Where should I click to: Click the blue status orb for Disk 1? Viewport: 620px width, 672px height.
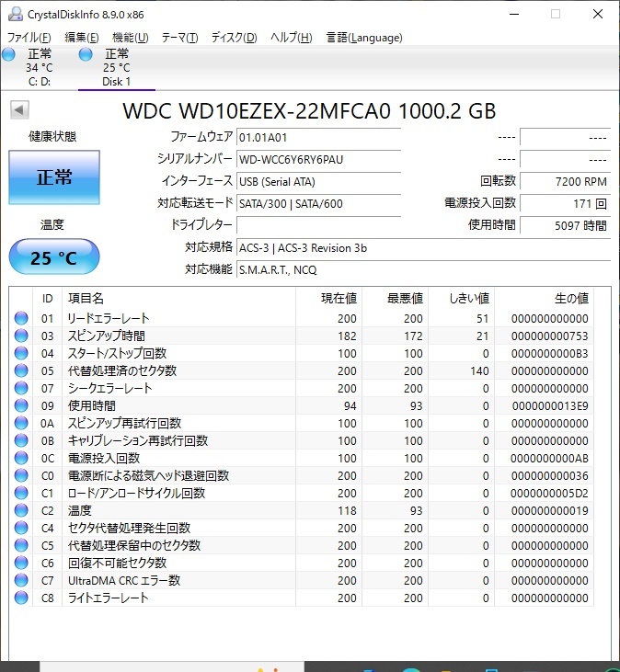coord(86,54)
